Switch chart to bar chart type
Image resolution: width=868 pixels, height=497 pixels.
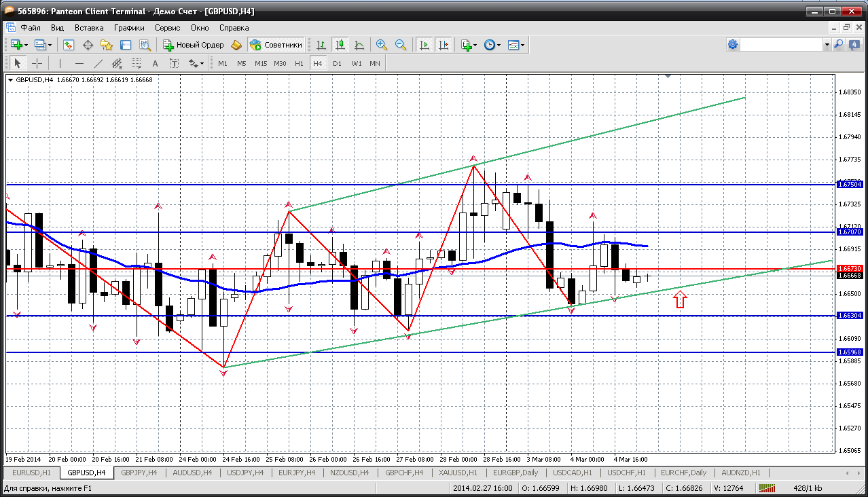coord(321,45)
